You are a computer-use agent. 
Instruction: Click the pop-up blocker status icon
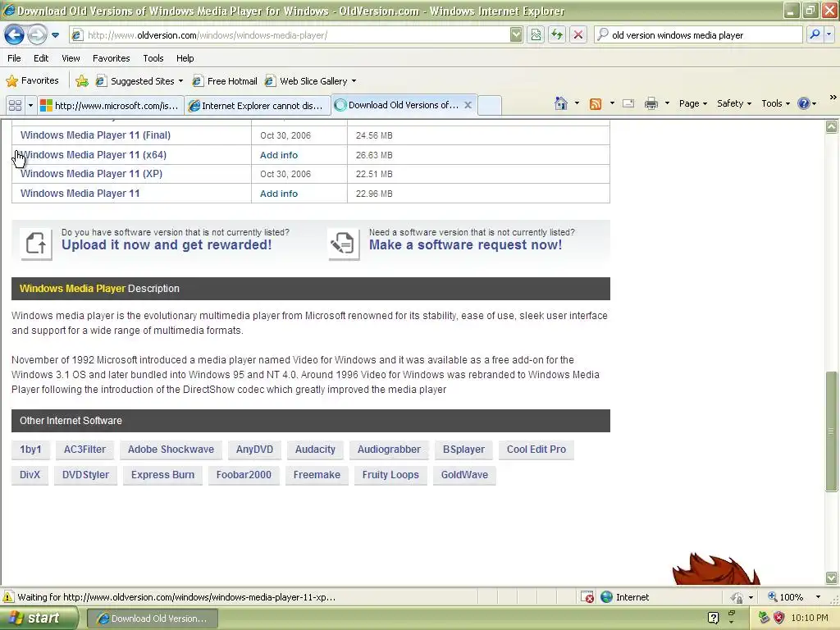coord(587,597)
